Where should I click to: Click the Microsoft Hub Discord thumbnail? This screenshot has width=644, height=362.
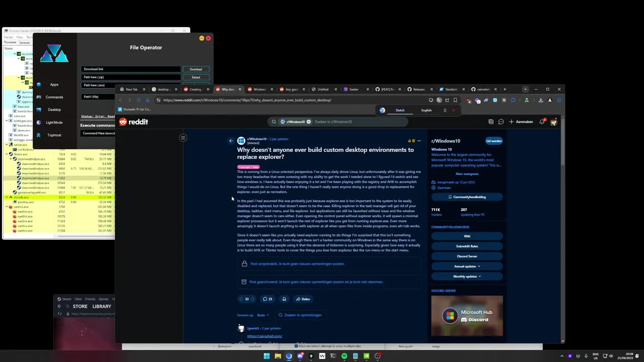pyautogui.click(x=467, y=316)
